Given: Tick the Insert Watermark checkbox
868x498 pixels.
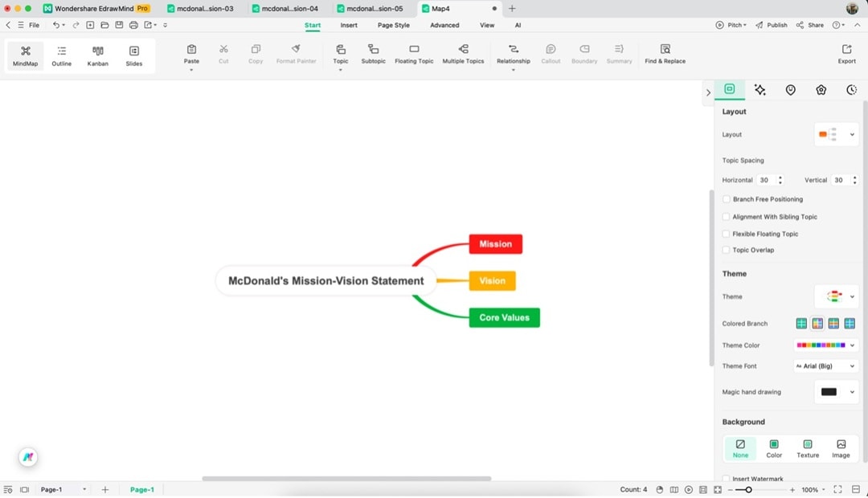Looking at the screenshot, I should pos(727,479).
